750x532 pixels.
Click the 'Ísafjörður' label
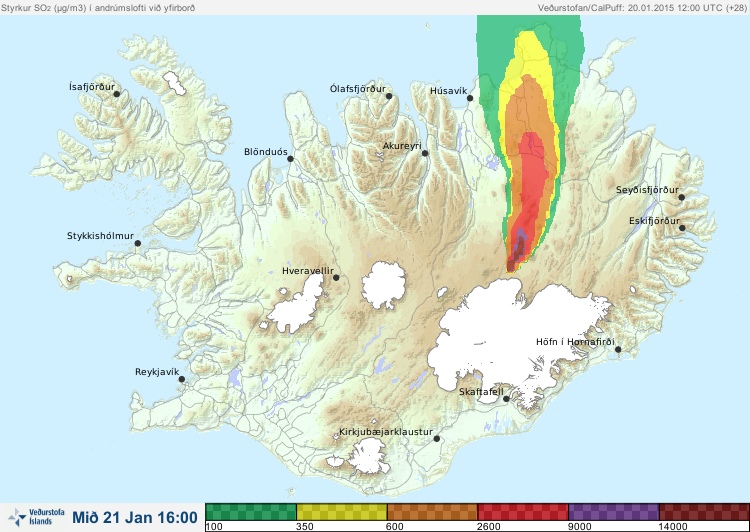pos(92,87)
